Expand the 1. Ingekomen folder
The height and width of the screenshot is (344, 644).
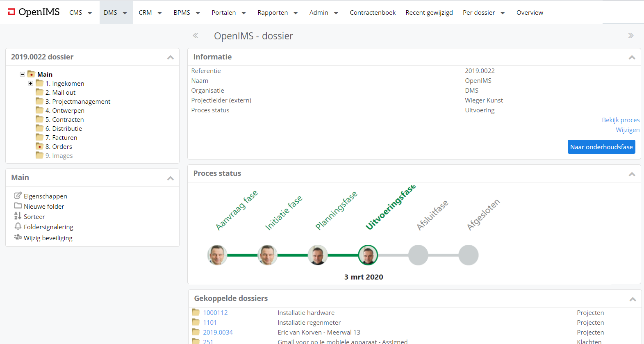[x=31, y=83]
